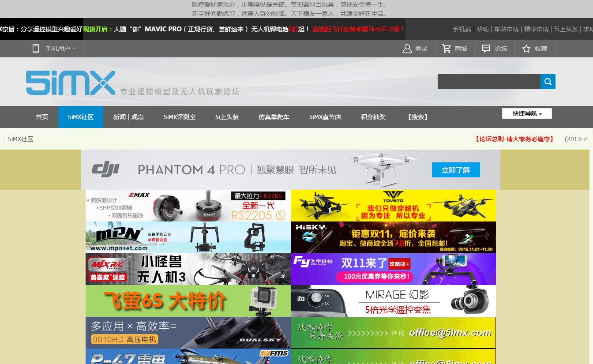Click inside the search input field
This screenshot has height=364, width=593.
[489, 82]
